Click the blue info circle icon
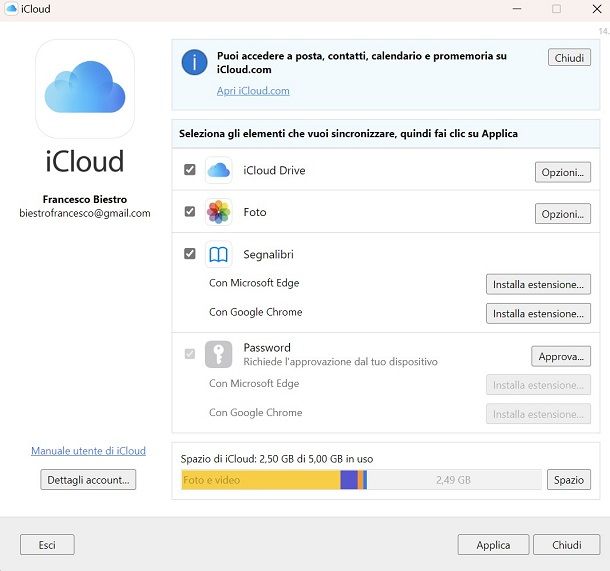This screenshot has width=610, height=571. [194, 62]
